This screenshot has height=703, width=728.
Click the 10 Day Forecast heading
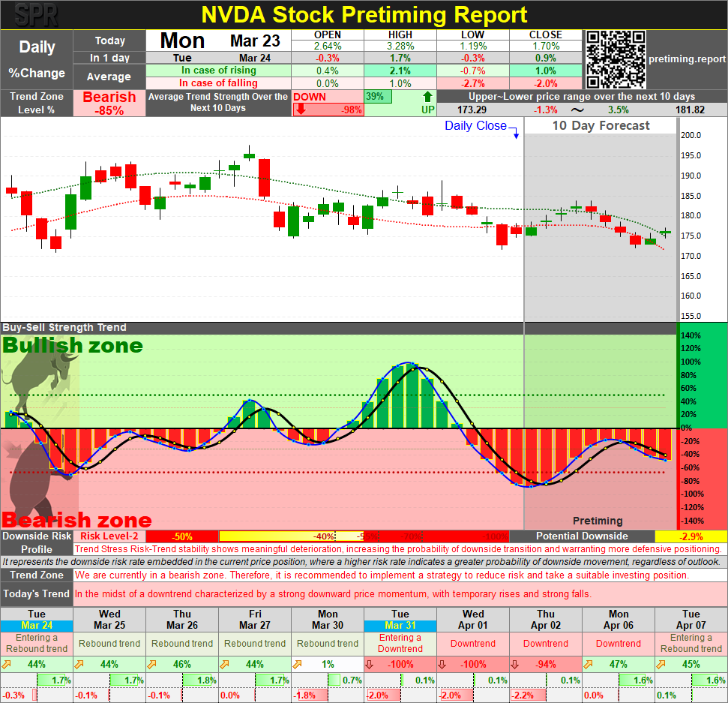601,125
